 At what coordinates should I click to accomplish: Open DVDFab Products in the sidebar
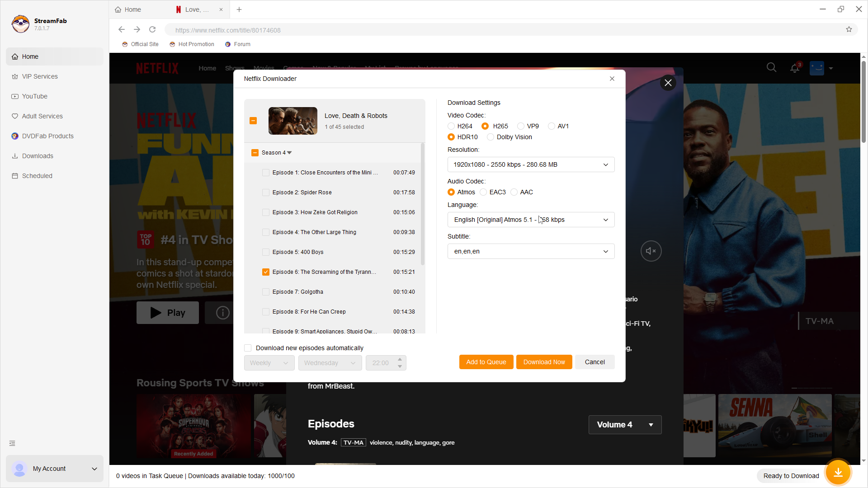click(55, 136)
